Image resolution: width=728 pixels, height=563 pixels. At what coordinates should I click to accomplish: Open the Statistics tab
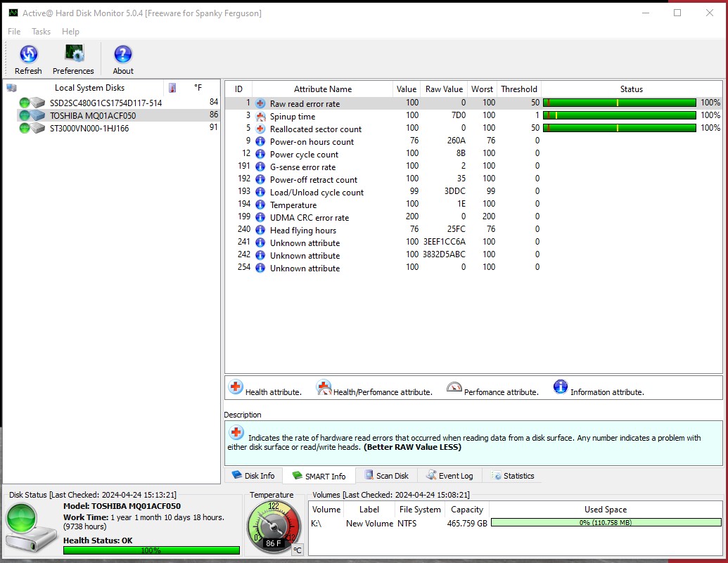[x=513, y=476]
